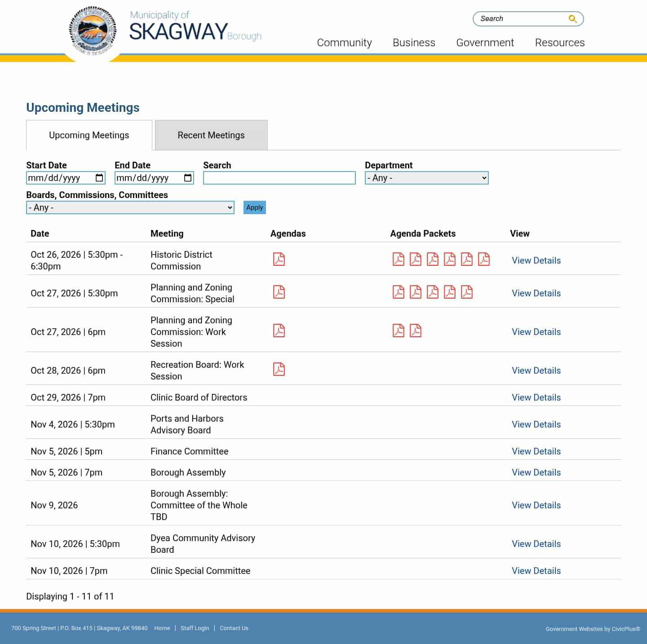Open second agenda packet PDF for Historic District Commission
647x644 pixels.
click(416, 259)
